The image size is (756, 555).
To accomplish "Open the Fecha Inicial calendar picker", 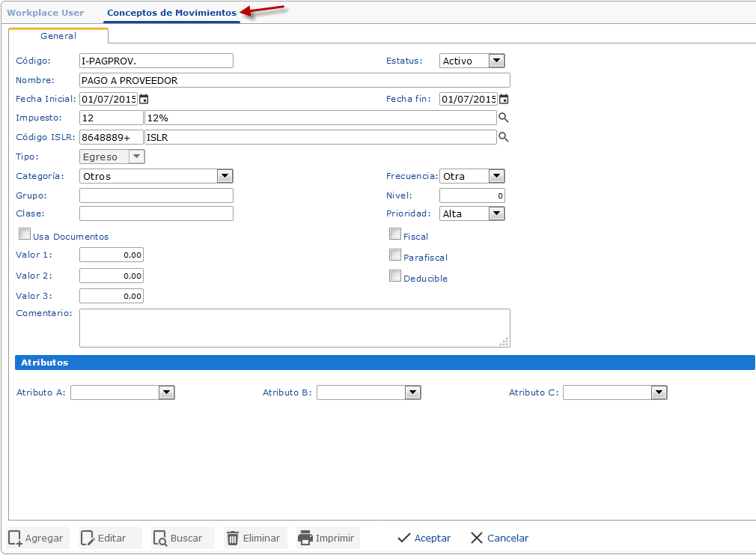I will click(144, 99).
